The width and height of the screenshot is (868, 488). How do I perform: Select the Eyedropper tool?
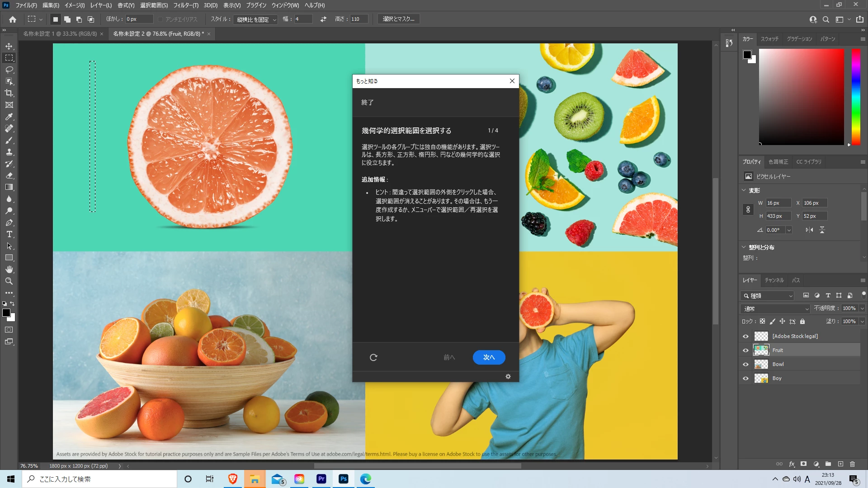click(x=9, y=117)
